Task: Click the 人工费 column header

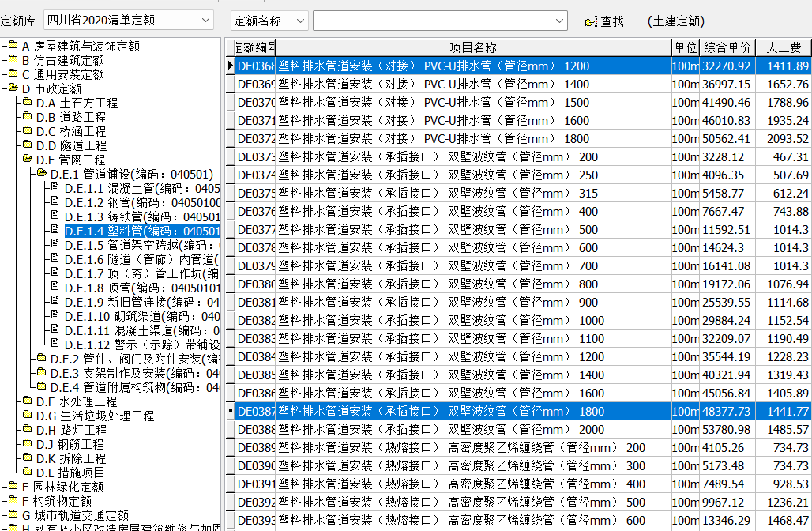Action: (784, 47)
